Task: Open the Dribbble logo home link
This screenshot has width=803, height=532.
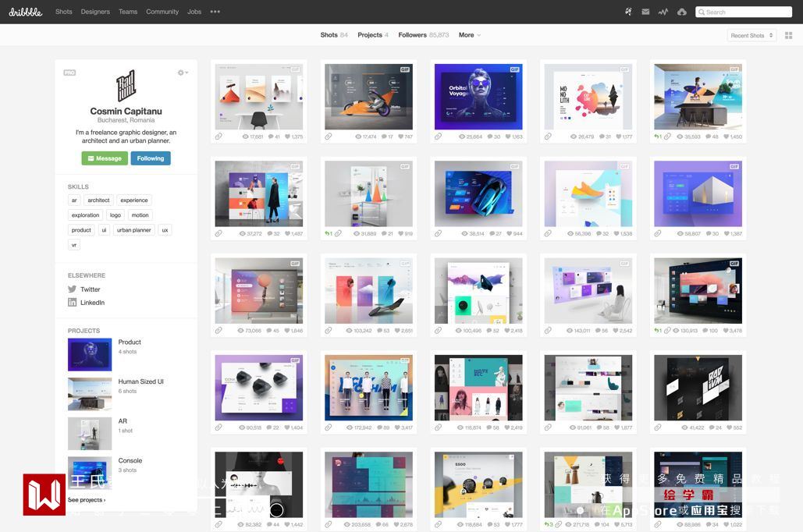Action: [x=26, y=11]
